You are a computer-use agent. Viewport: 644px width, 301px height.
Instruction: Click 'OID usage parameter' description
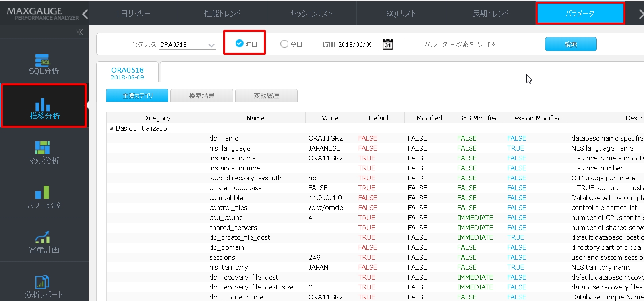(605, 178)
